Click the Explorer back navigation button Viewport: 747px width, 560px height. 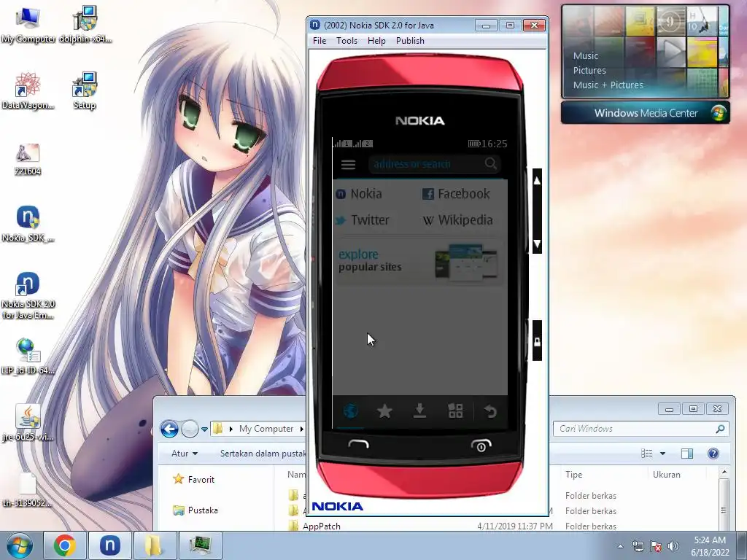pos(169,429)
